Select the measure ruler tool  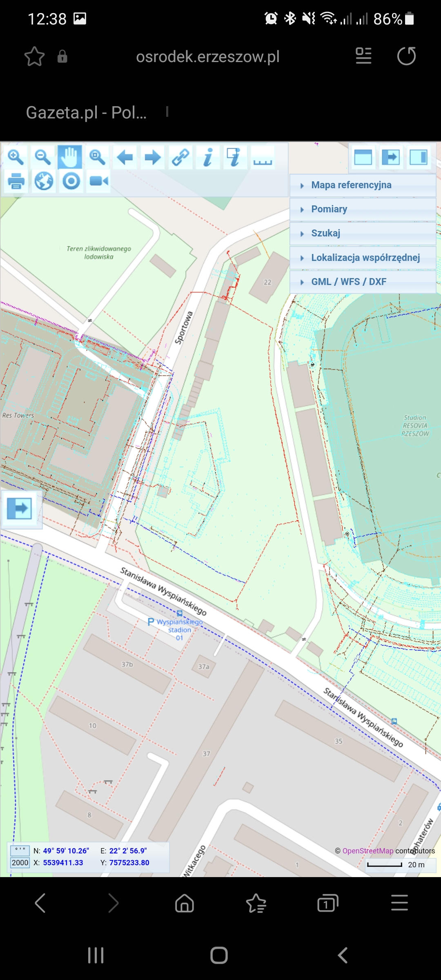[263, 157]
